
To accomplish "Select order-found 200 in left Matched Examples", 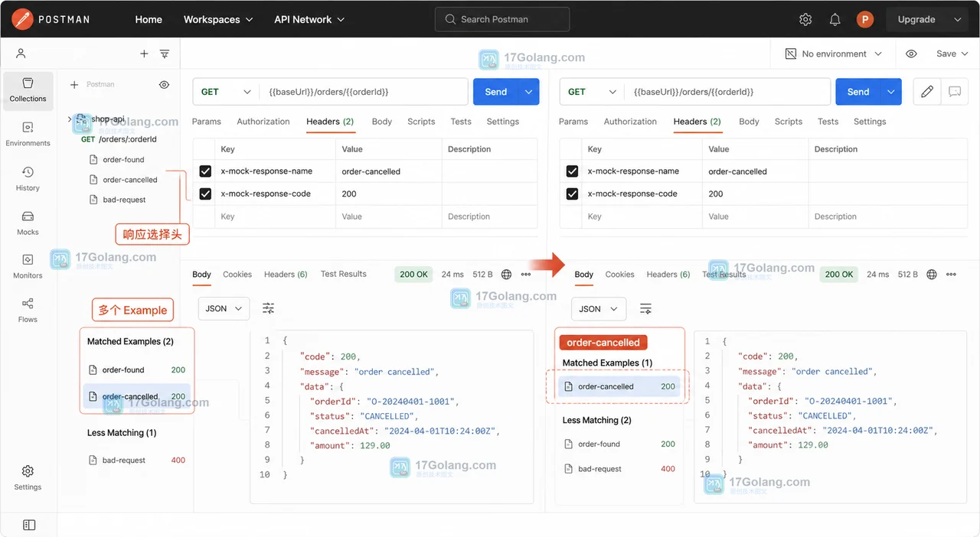I will pos(136,369).
